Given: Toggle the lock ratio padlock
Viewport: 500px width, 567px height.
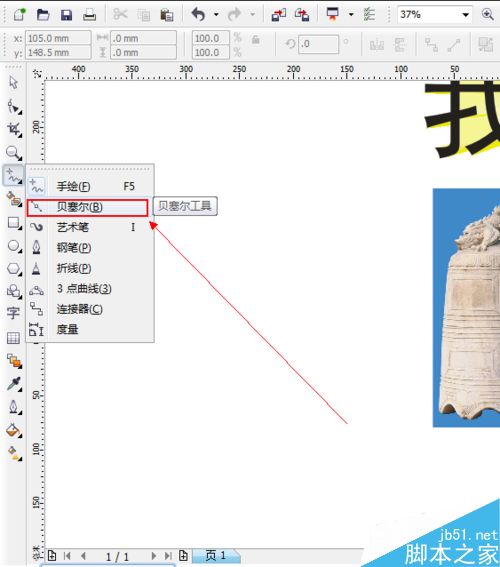Looking at the screenshot, I should [256, 39].
